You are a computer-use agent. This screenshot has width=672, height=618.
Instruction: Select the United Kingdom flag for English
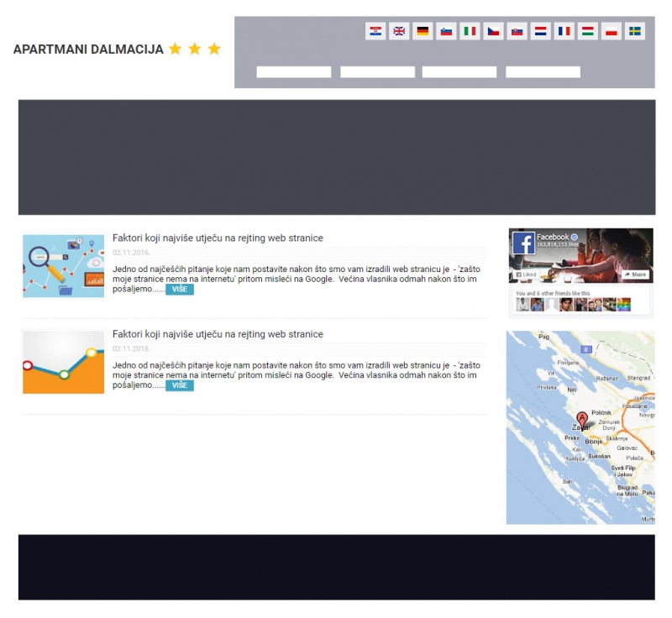(399, 32)
